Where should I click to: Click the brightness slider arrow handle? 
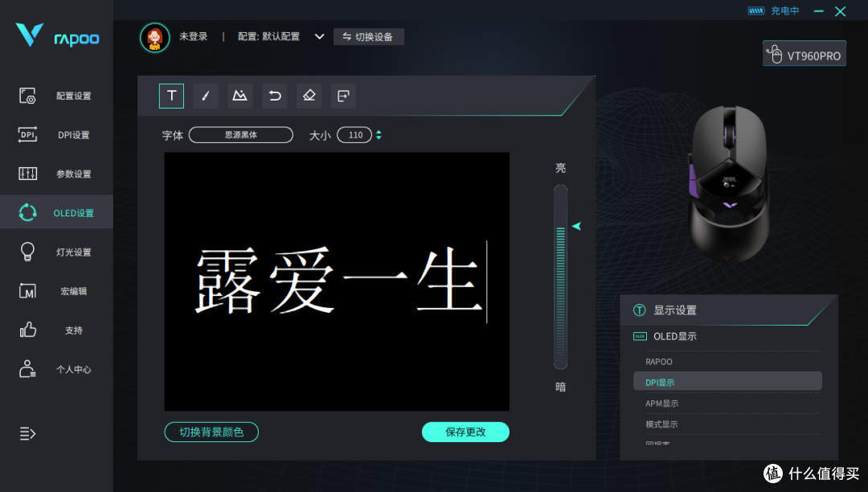576,226
